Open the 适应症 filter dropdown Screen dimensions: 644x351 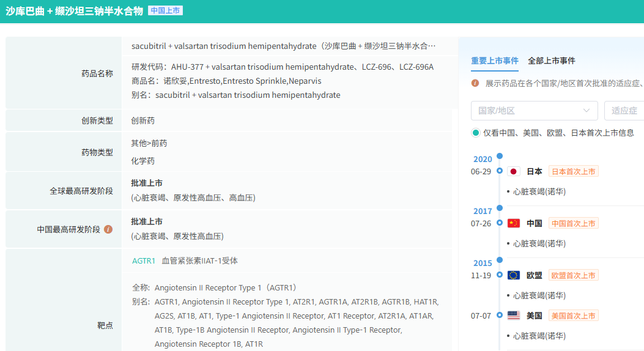click(x=624, y=111)
